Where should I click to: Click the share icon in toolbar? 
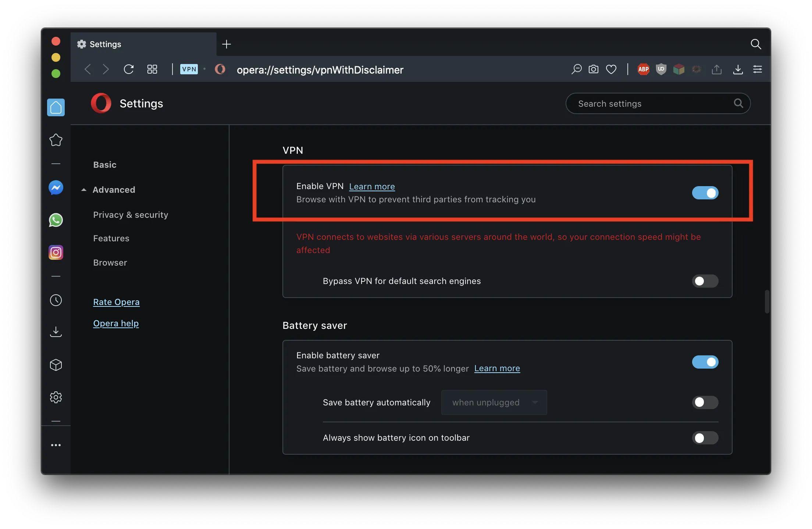coord(716,69)
